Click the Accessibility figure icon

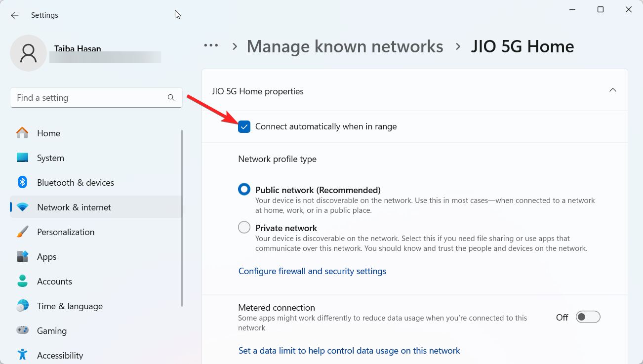(22, 355)
